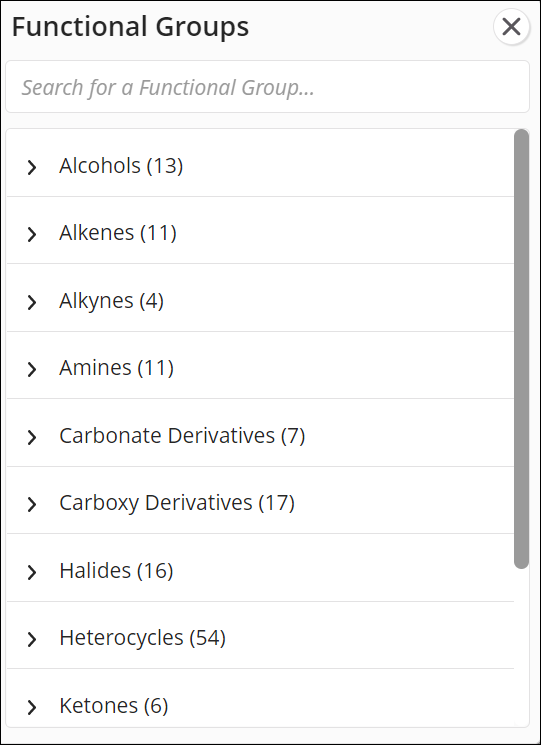Click the vertical scrollbar thumb
541x745 pixels.
(x=522, y=348)
